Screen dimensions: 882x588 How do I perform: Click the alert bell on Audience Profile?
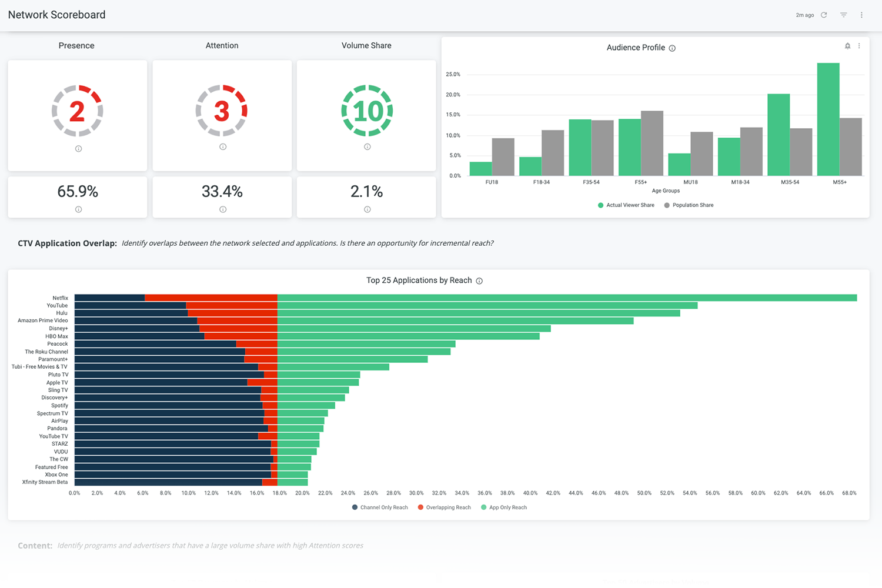[847, 45]
